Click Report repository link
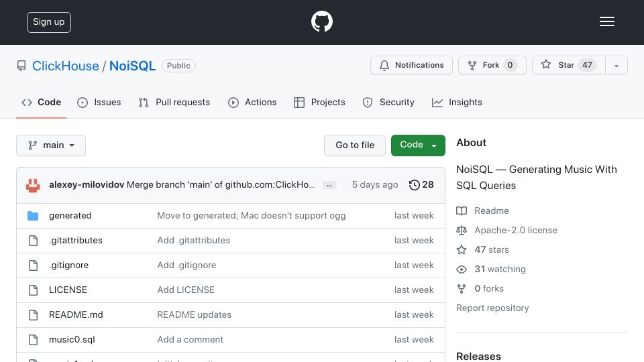Viewport: 644px width, 362px height. pos(492,308)
